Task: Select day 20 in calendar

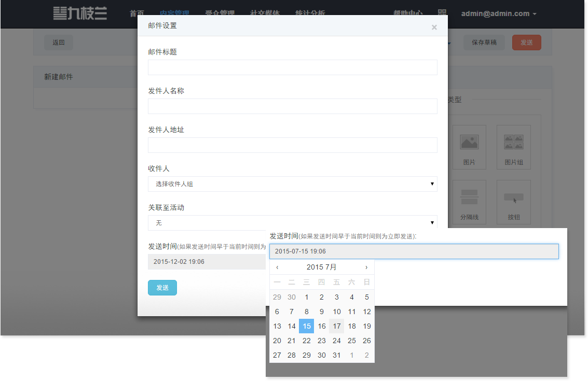Action: click(277, 341)
